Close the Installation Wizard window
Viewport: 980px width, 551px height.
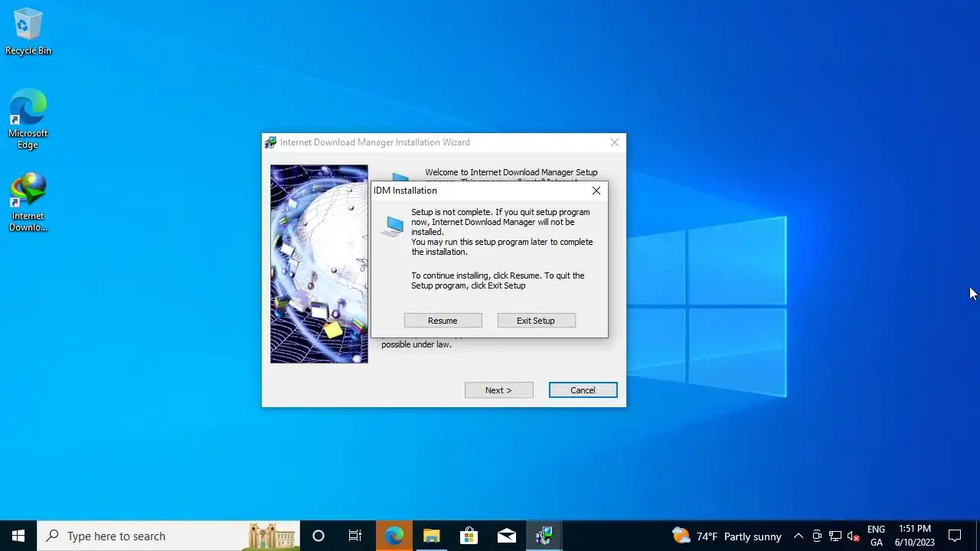pyautogui.click(x=614, y=142)
